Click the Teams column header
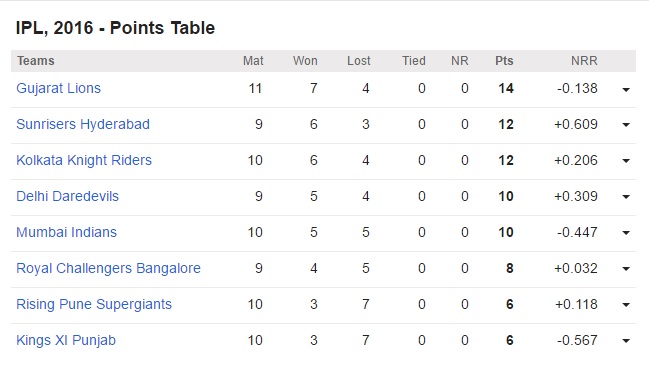Image resolution: width=649 pixels, height=367 pixels. [36, 61]
